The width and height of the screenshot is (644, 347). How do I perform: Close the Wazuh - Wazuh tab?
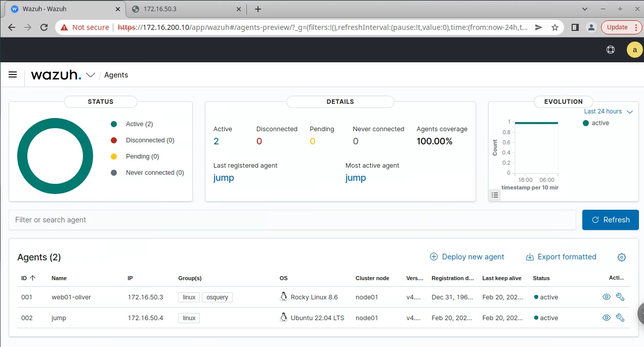click(x=117, y=9)
